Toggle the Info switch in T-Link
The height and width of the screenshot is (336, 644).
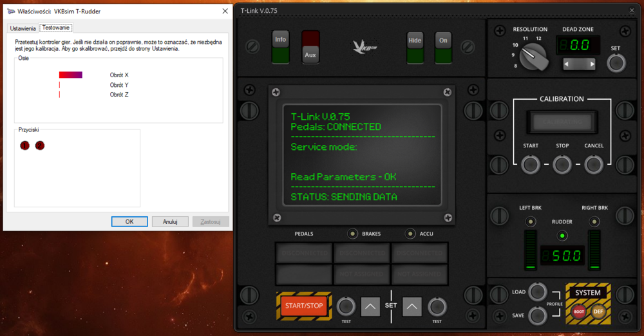tap(281, 47)
